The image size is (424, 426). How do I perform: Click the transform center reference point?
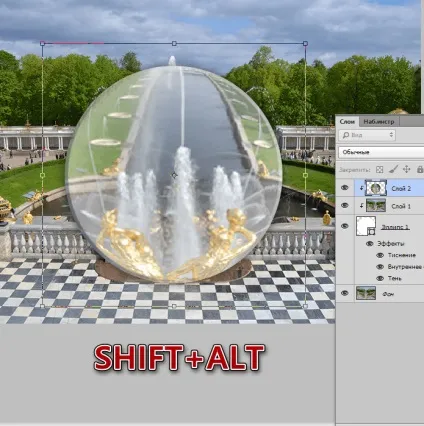coord(174,175)
